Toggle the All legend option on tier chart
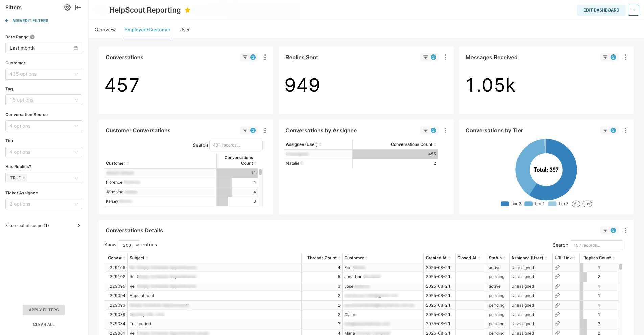644x335 pixels. (x=576, y=204)
